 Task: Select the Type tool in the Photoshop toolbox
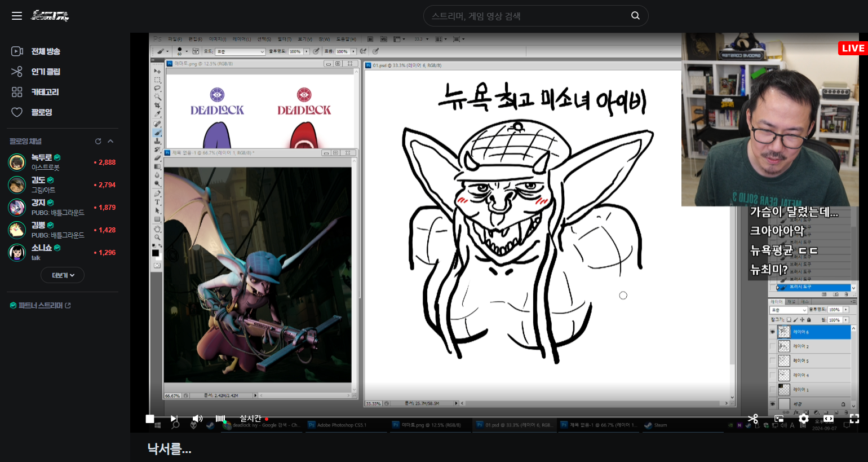pos(157,202)
